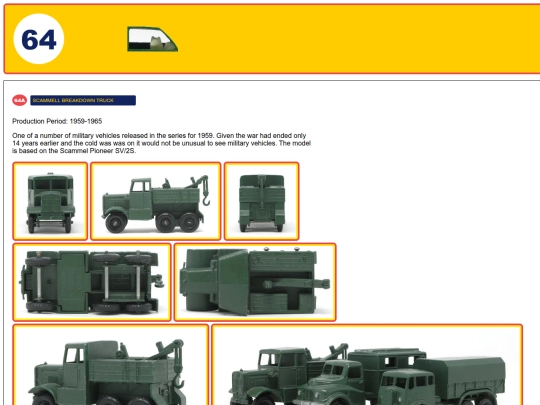Click the Production Period: 1959-1965 text
This screenshot has width=540, height=405.
click(57, 121)
